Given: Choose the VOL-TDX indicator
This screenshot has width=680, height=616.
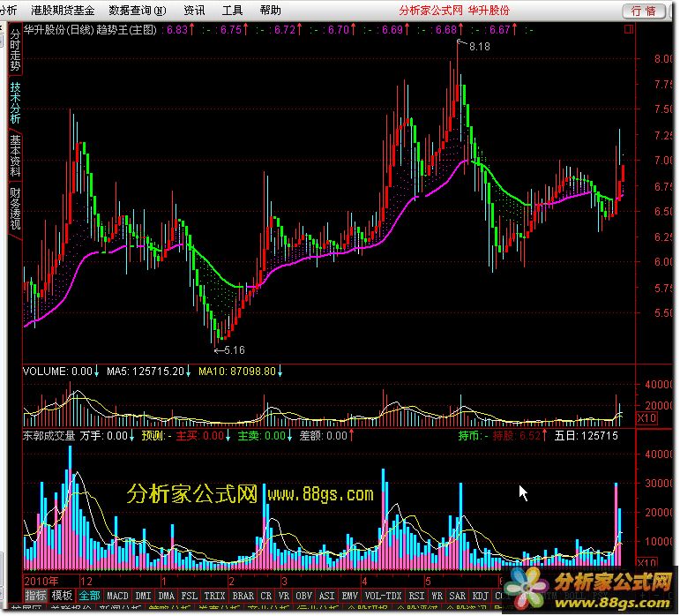Looking at the screenshot, I should tap(383, 596).
